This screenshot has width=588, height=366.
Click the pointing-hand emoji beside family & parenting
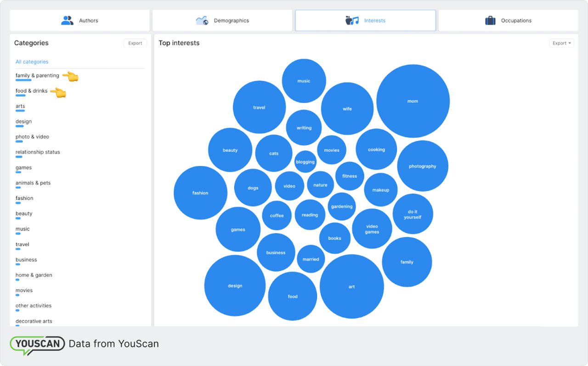coord(70,75)
